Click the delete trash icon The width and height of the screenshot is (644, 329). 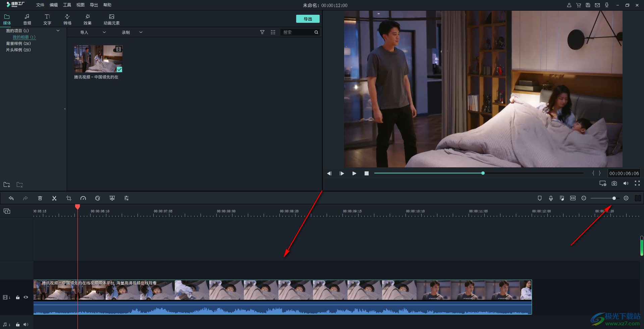(x=40, y=198)
